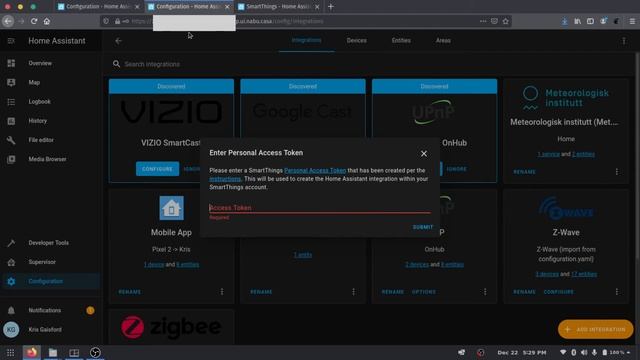
Task: Click the Add Integration button
Action: point(596,329)
